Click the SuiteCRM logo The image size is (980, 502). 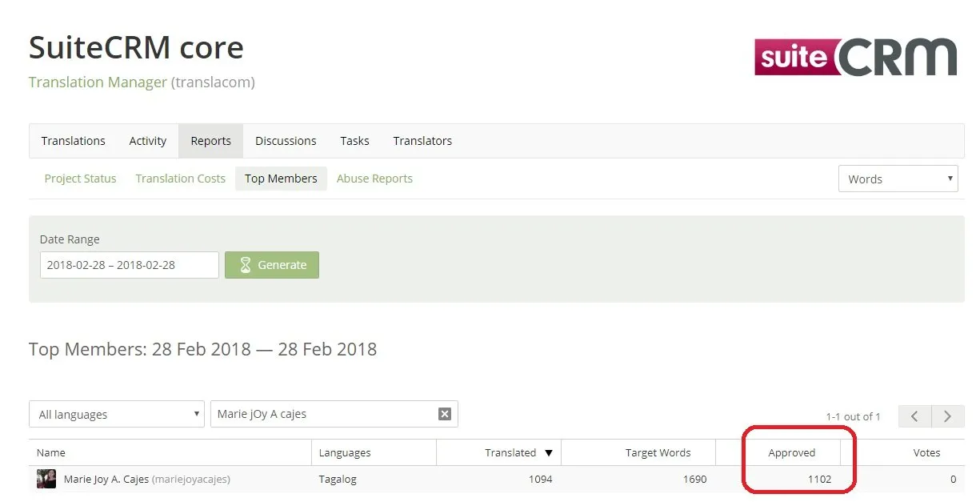855,57
